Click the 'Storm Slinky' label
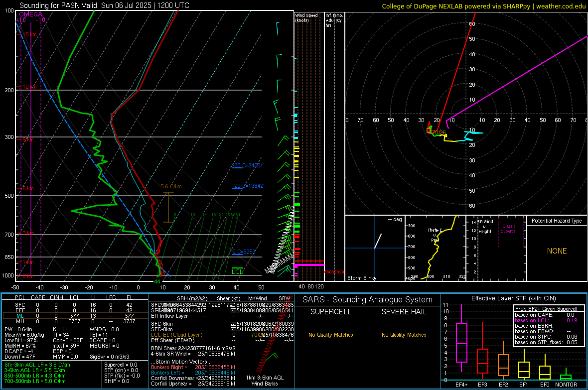 (x=361, y=278)
